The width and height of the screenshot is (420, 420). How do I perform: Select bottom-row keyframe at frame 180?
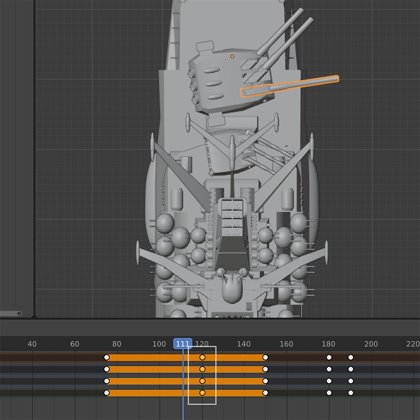(x=329, y=393)
